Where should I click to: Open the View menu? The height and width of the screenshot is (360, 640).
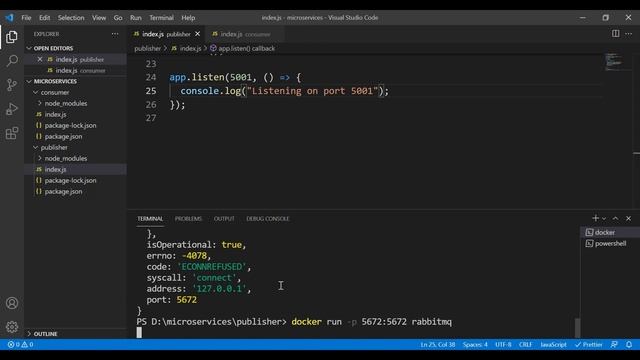coord(99,18)
